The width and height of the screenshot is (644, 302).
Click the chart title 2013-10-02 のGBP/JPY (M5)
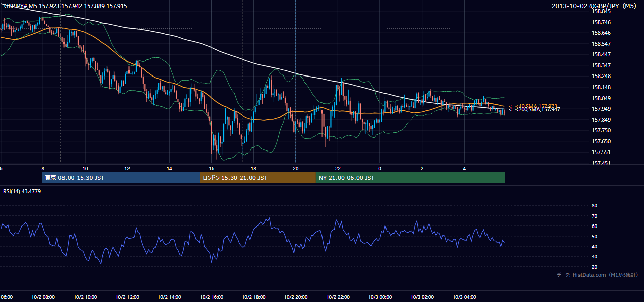coord(595,6)
